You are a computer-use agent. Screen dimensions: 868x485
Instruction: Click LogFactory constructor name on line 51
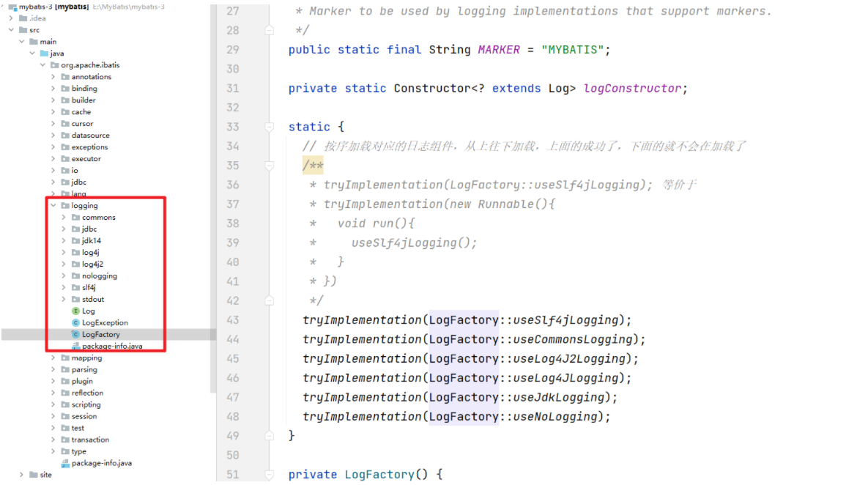(x=379, y=475)
